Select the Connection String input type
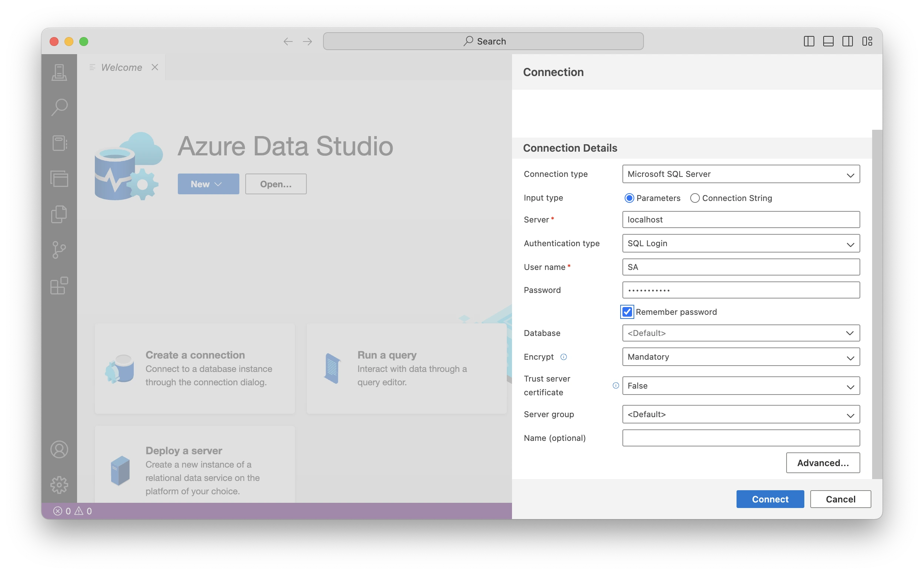Viewport: 924px width, 574px height. (x=695, y=198)
